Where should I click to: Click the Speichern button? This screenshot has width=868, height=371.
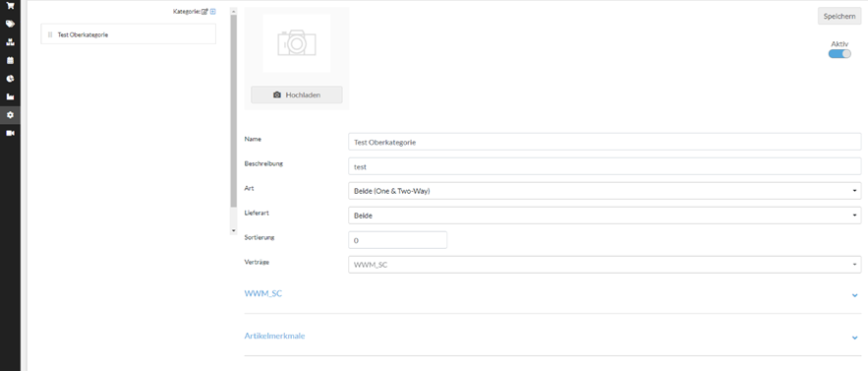[x=839, y=17]
